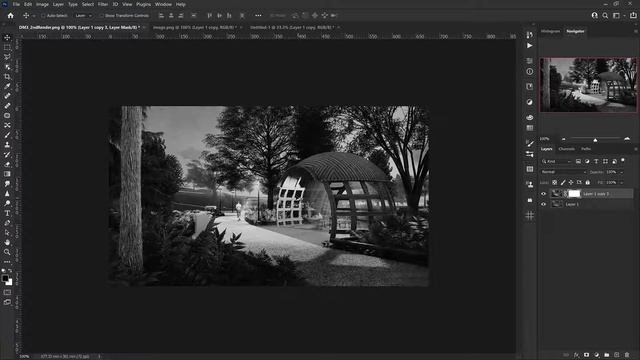Viewport: 640px width, 360px height.
Task: Switch to the Histogram tab
Action: (x=551, y=31)
